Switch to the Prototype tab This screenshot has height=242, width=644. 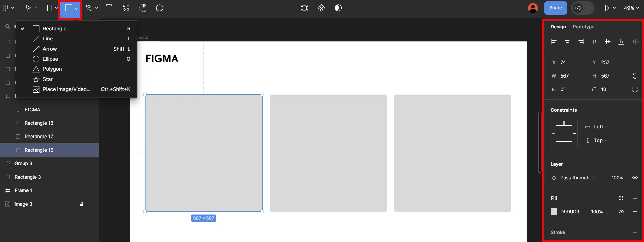(583, 27)
